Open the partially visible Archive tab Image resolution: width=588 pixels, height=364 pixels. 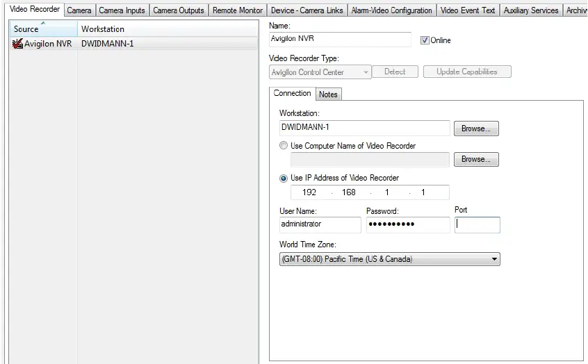pos(575,10)
